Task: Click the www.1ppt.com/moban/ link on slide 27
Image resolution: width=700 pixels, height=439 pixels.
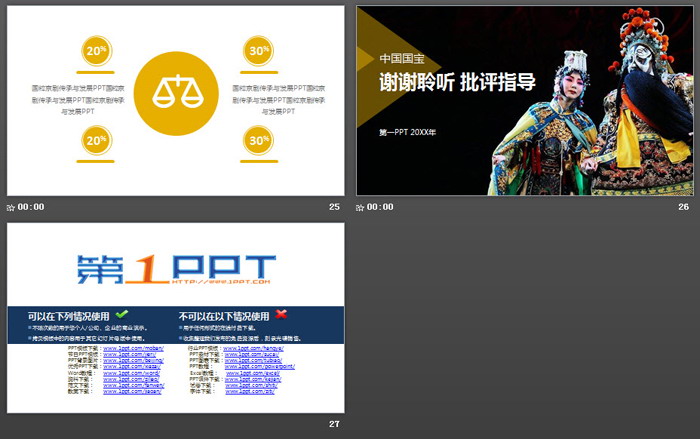Action: [133, 348]
